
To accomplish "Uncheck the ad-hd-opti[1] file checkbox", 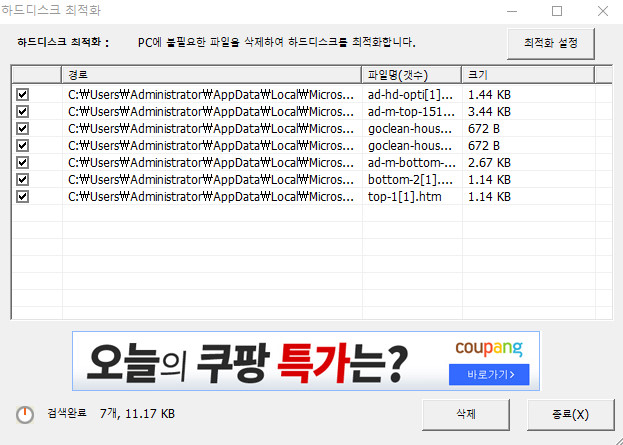I will click(x=22, y=95).
